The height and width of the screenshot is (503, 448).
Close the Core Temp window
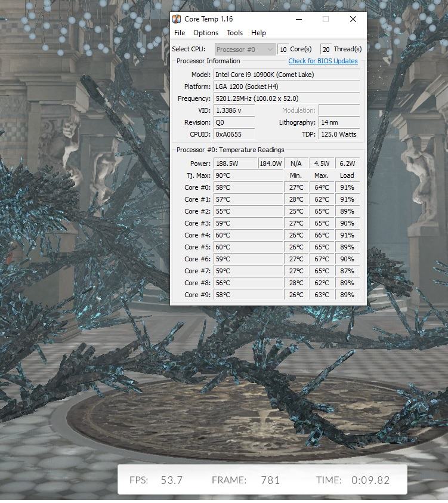click(353, 19)
